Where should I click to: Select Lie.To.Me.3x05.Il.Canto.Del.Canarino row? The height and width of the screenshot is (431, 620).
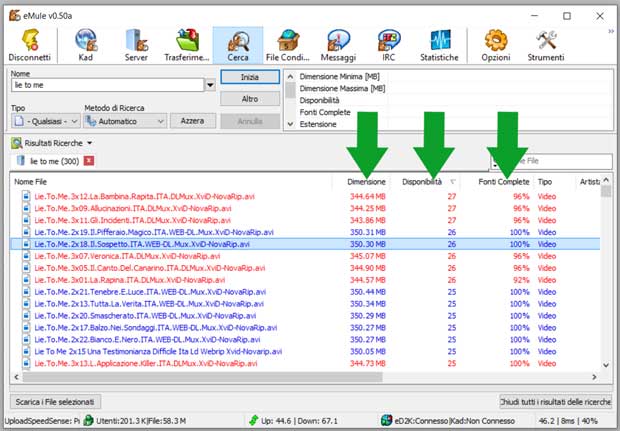click(304, 268)
